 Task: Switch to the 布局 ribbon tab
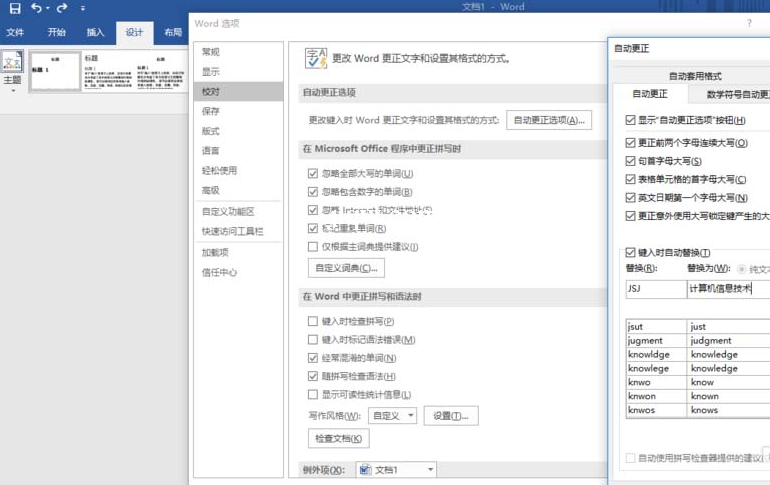[173, 32]
